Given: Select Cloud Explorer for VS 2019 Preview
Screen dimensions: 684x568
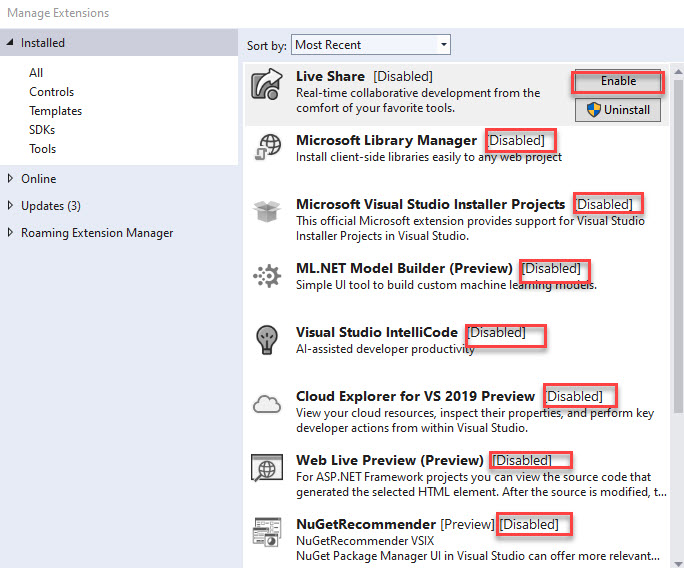Looking at the screenshot, I should pos(415,396).
